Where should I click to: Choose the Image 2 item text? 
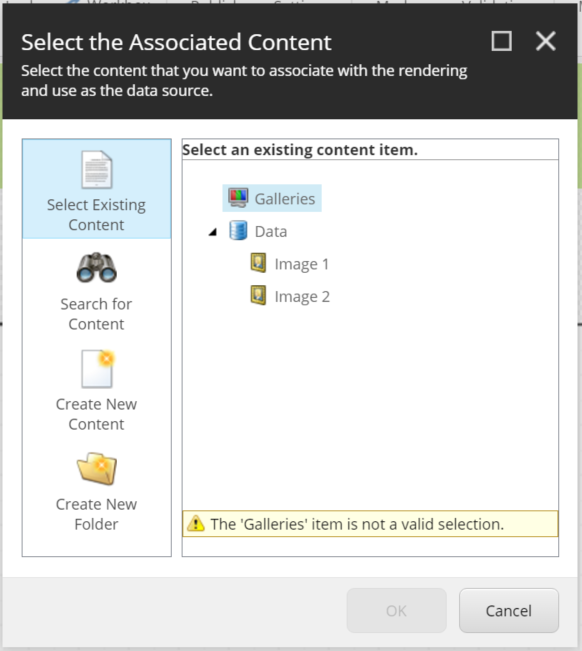point(302,296)
